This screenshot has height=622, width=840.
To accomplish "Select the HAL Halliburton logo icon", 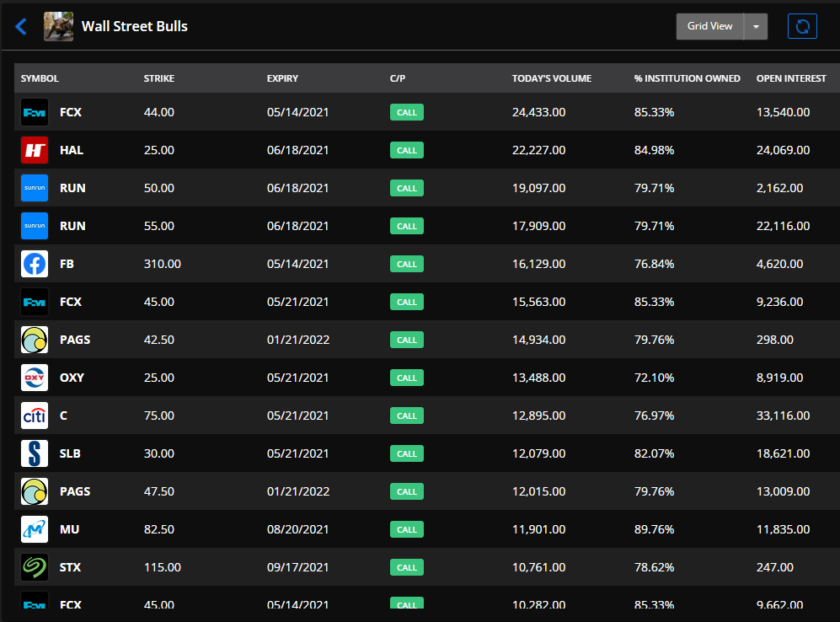I will click(x=35, y=150).
